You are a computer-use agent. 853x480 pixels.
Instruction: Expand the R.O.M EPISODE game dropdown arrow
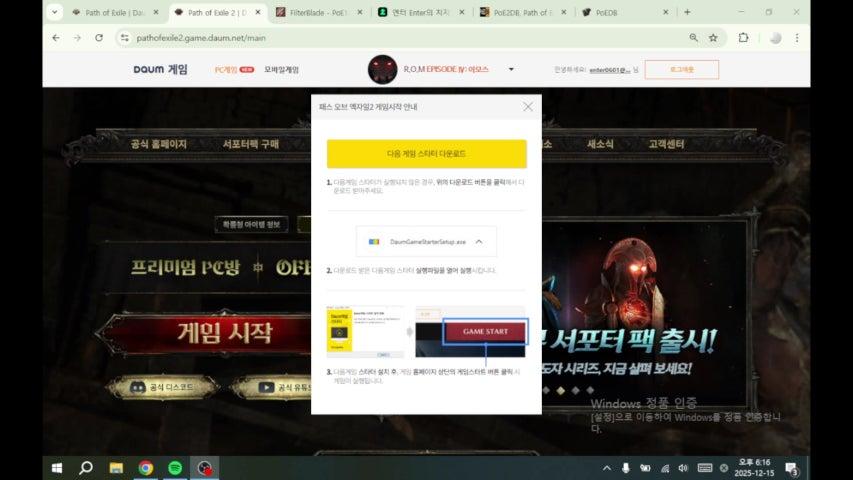tap(511, 70)
